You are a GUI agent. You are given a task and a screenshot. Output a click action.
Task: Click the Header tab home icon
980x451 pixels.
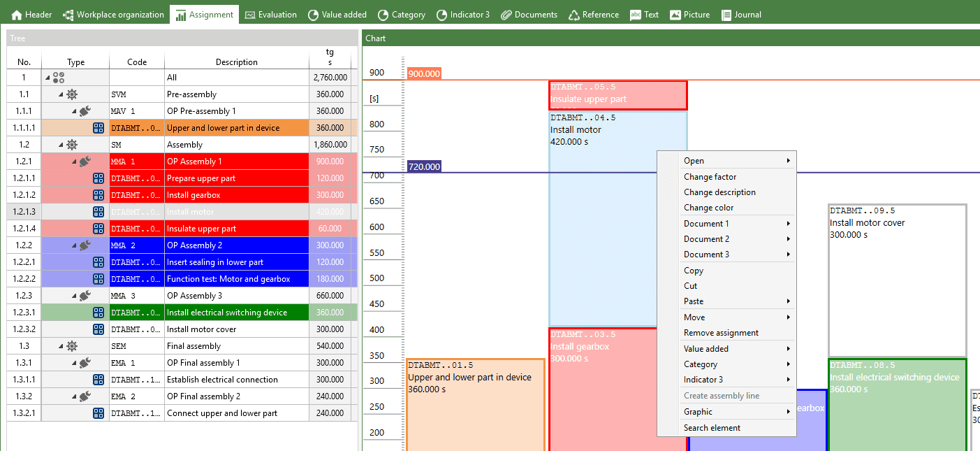[x=17, y=15]
